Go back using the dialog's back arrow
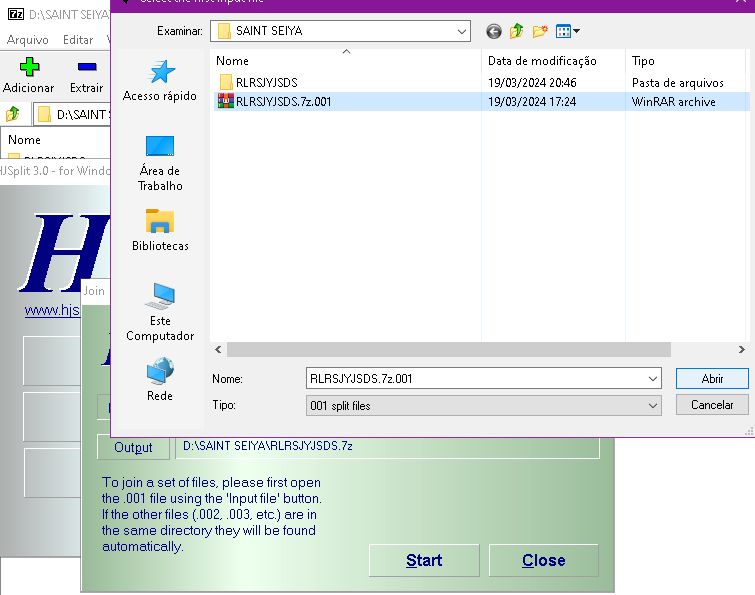The height and width of the screenshot is (595, 755). coord(494,31)
